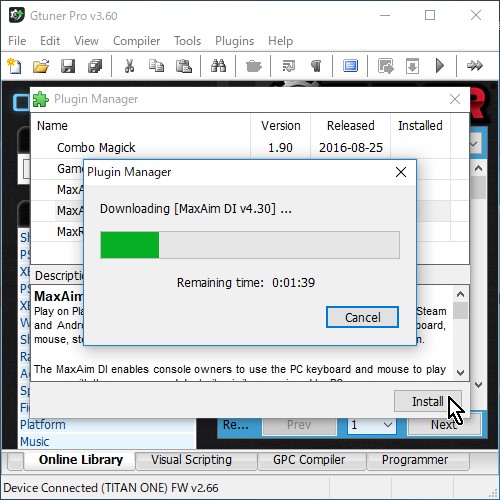The image size is (500, 500).
Task: Click the Save All toolbar icon
Action: 95,66
